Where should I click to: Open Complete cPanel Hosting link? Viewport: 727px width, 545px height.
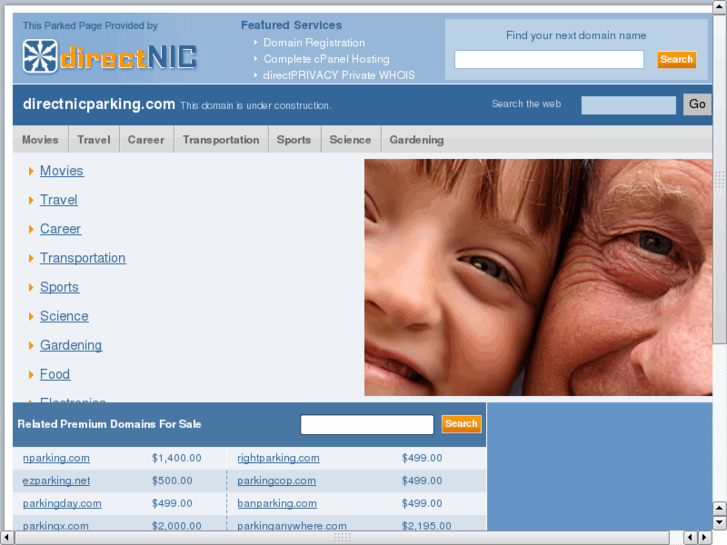tap(326, 59)
